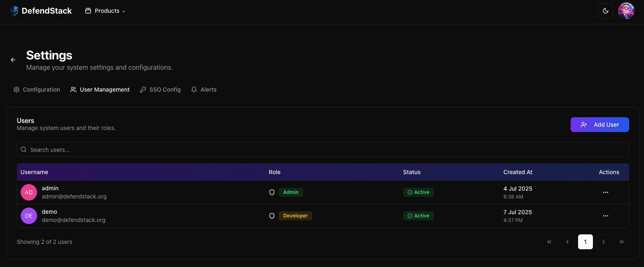Switch to the SSO Config tab
644x267 pixels.
[160, 89]
